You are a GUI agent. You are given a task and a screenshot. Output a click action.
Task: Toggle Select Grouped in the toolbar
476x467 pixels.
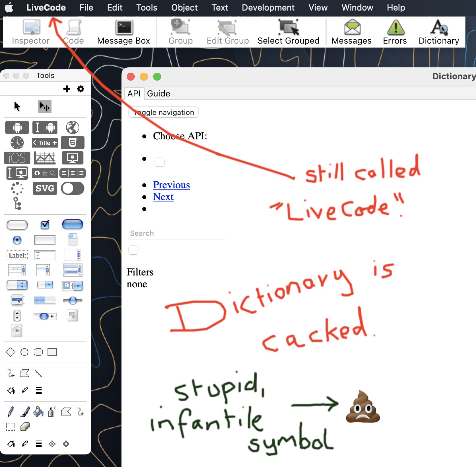(x=289, y=32)
